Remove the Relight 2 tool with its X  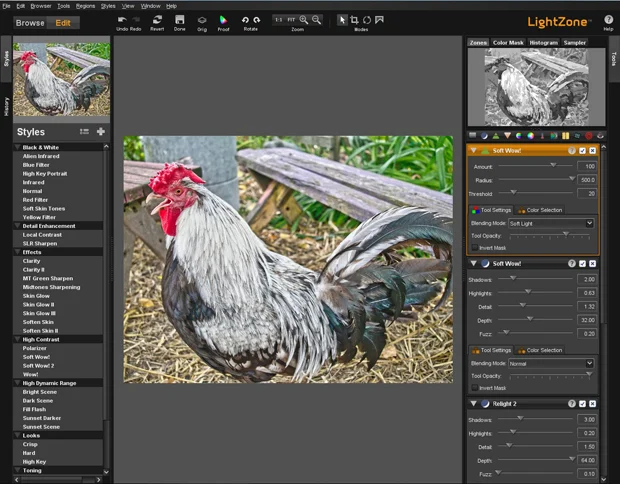(x=592, y=404)
